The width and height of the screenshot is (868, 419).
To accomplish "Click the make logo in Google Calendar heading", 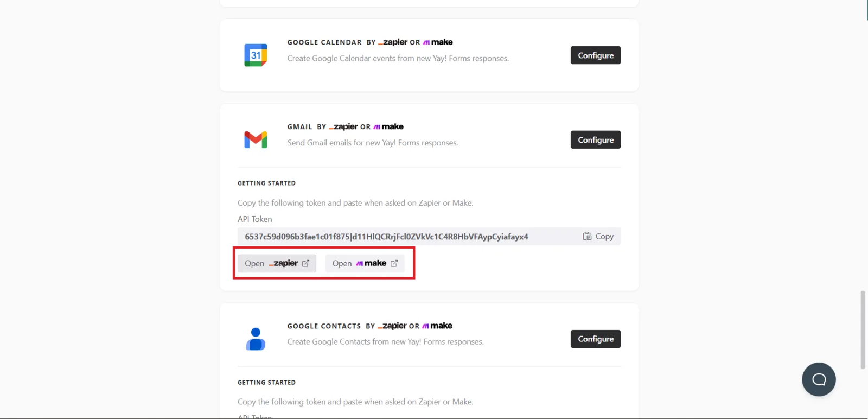I will [438, 42].
